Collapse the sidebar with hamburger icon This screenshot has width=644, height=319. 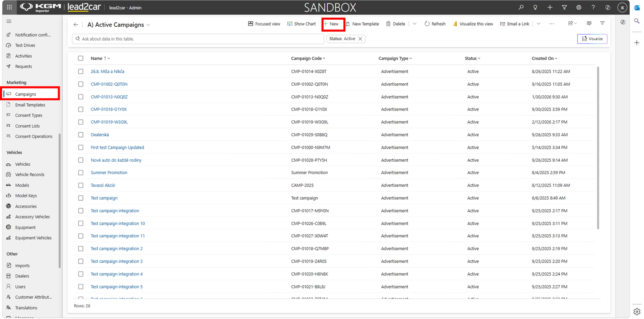pos(9,21)
